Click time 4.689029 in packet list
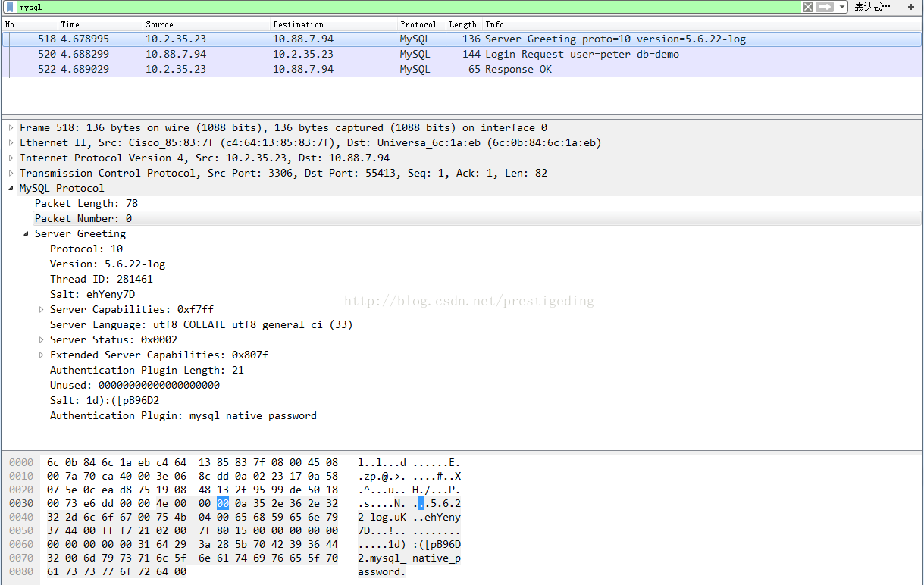Image resolution: width=924 pixels, height=585 pixels. [x=85, y=69]
